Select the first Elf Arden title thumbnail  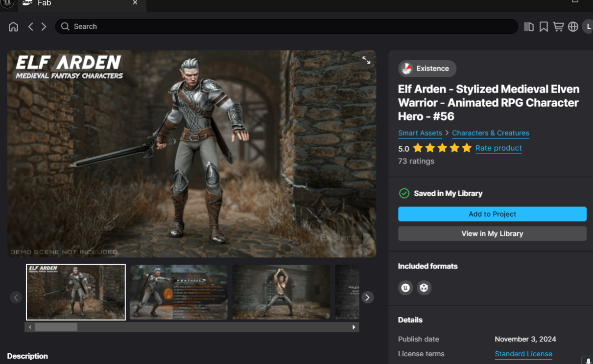(76, 292)
